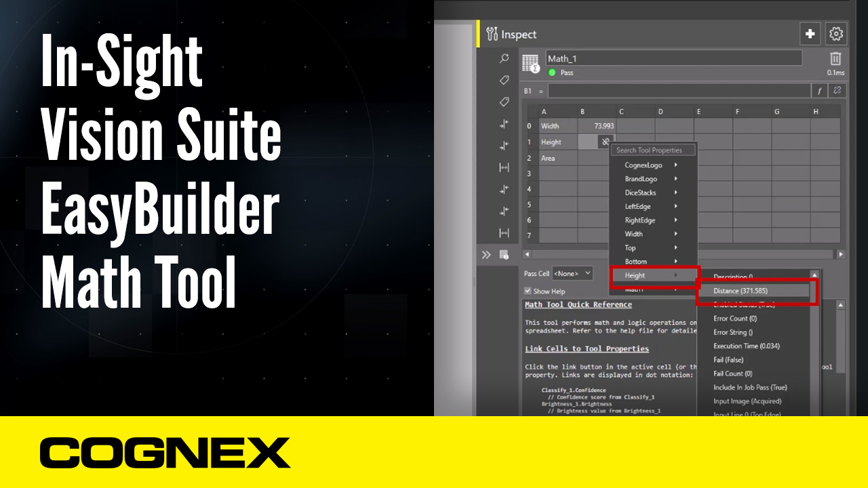The image size is (868, 488).
Task: Expand the LeftEdge submenu
Action: pyautogui.click(x=653, y=207)
